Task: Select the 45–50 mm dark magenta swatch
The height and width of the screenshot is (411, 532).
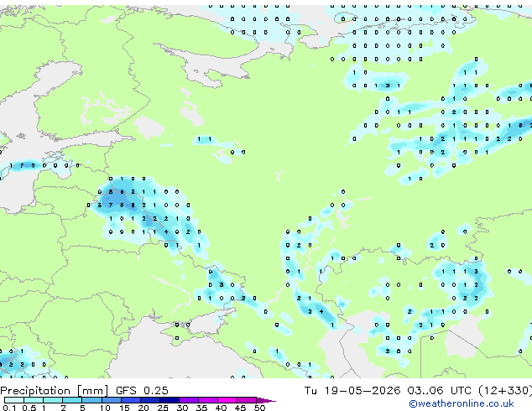Action: (247, 400)
